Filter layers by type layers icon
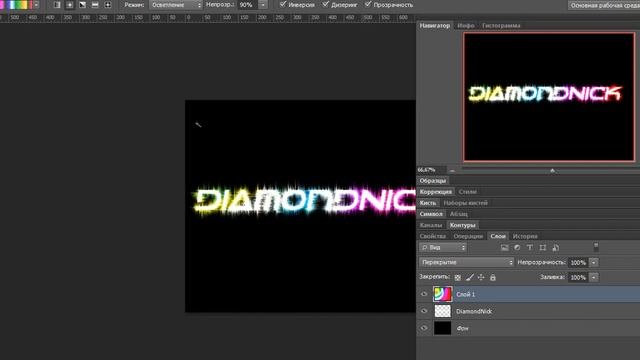This screenshot has width=640, height=360. 530,247
